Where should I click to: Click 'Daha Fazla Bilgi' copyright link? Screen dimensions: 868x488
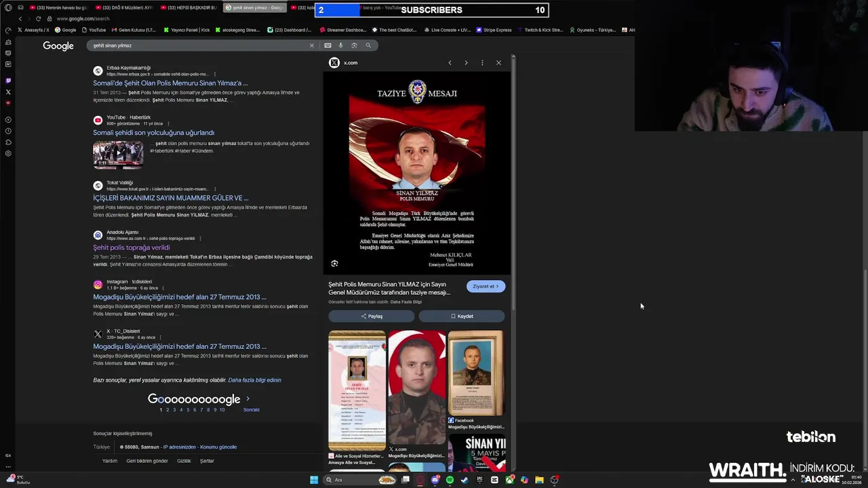click(x=406, y=302)
